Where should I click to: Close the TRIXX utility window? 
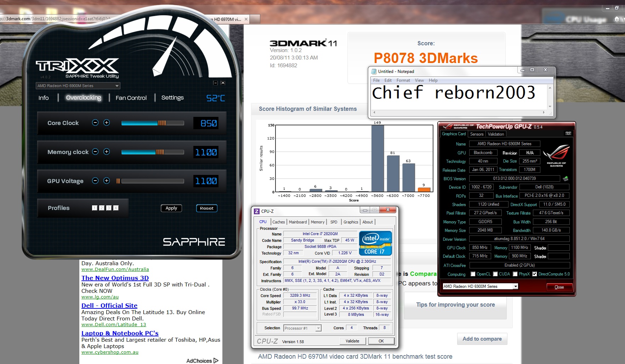tap(223, 83)
